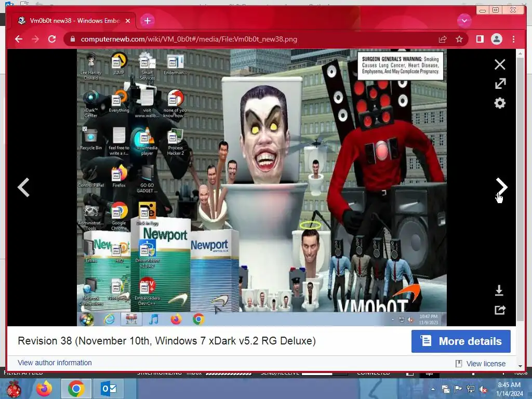Open media viewer settings gear
The width and height of the screenshot is (532, 399).
[x=500, y=103]
